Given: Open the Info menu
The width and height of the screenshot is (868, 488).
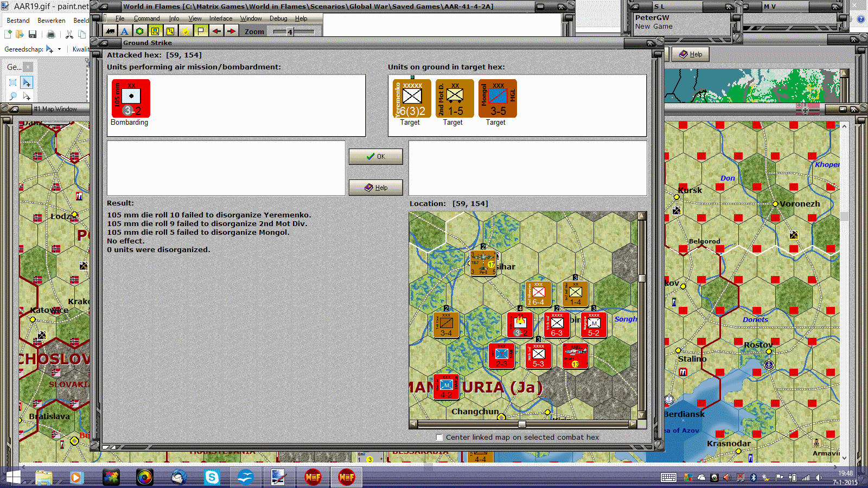Looking at the screenshot, I should click(x=174, y=18).
